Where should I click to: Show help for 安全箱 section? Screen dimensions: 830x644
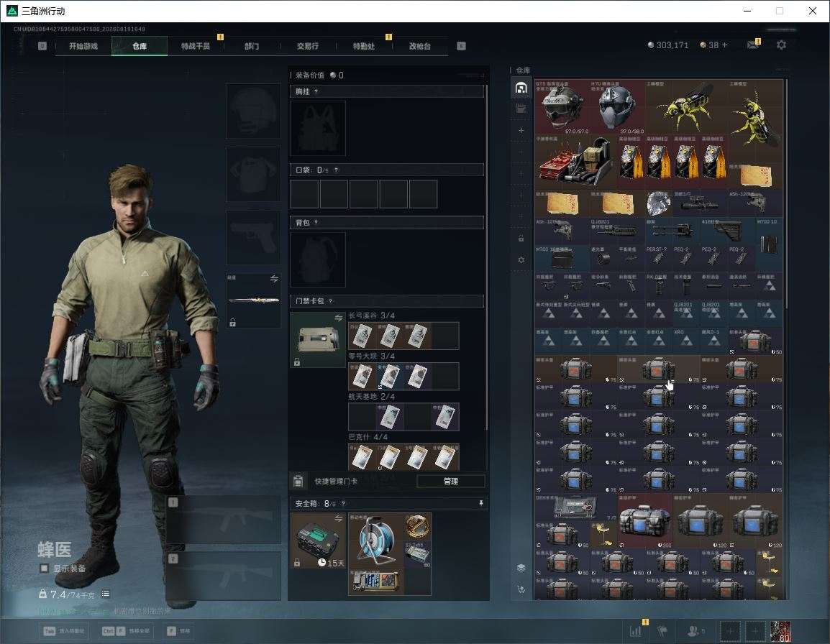pyautogui.click(x=343, y=504)
